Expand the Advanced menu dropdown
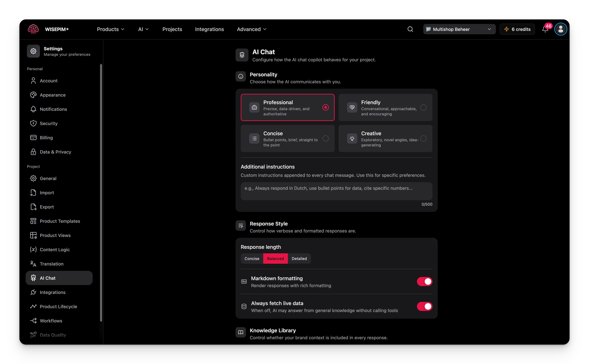 pos(251,29)
